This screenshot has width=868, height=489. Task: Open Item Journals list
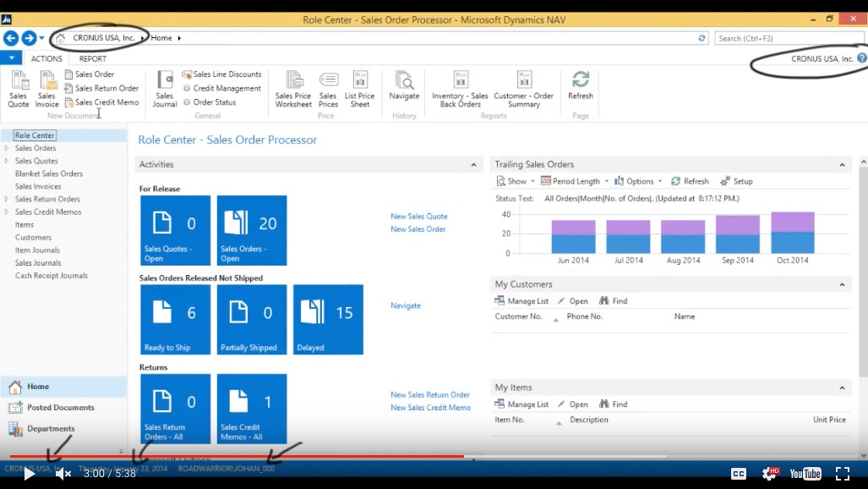37,250
